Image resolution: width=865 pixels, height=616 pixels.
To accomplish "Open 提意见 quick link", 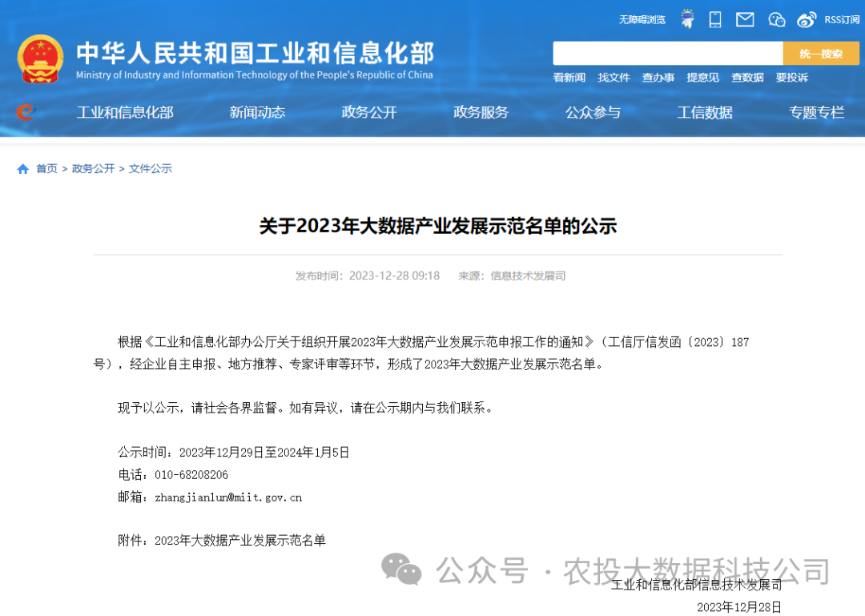I will point(703,77).
